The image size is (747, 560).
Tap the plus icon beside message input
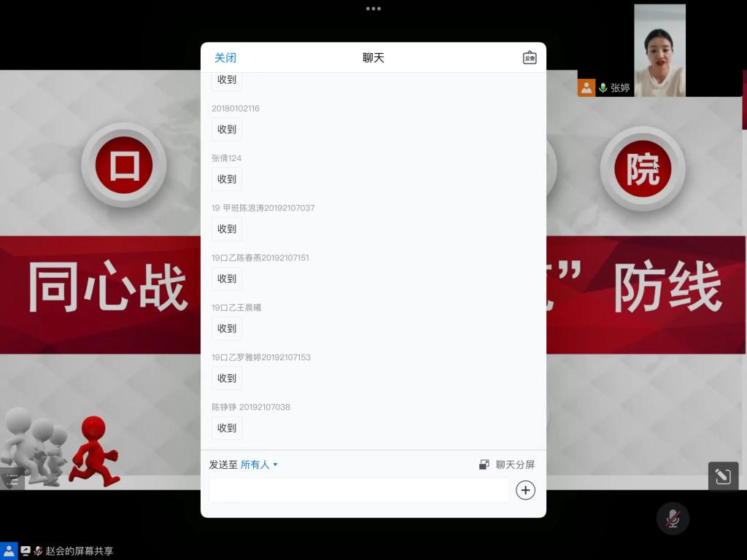pyautogui.click(x=525, y=490)
